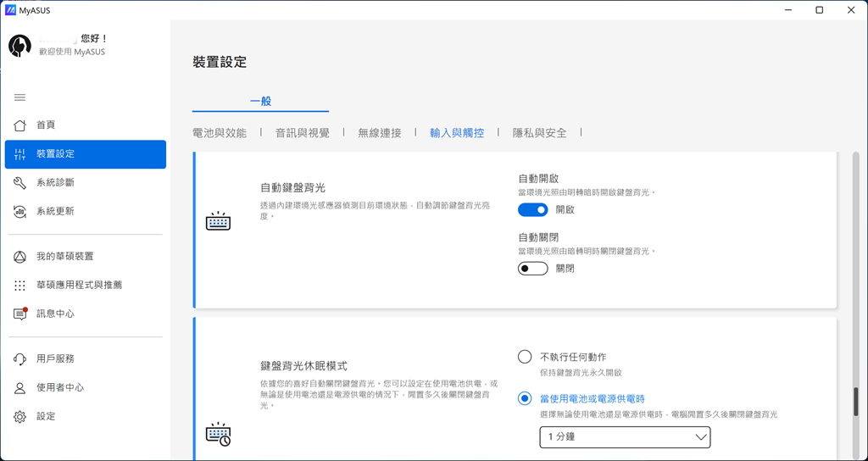Click the 用戶服務 headset icon

[20, 359]
